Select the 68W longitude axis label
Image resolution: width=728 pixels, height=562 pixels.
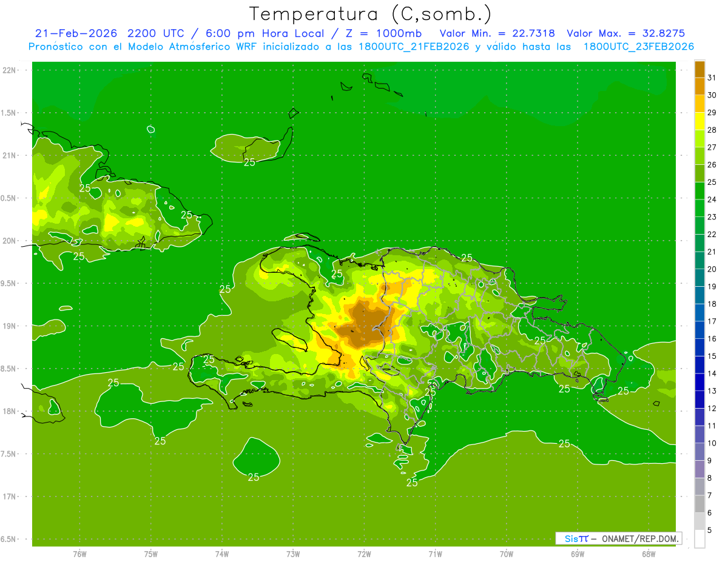pyautogui.click(x=648, y=554)
